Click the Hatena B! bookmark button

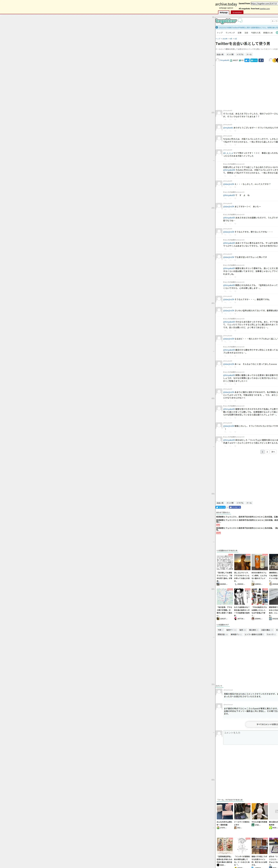coord(254,60)
